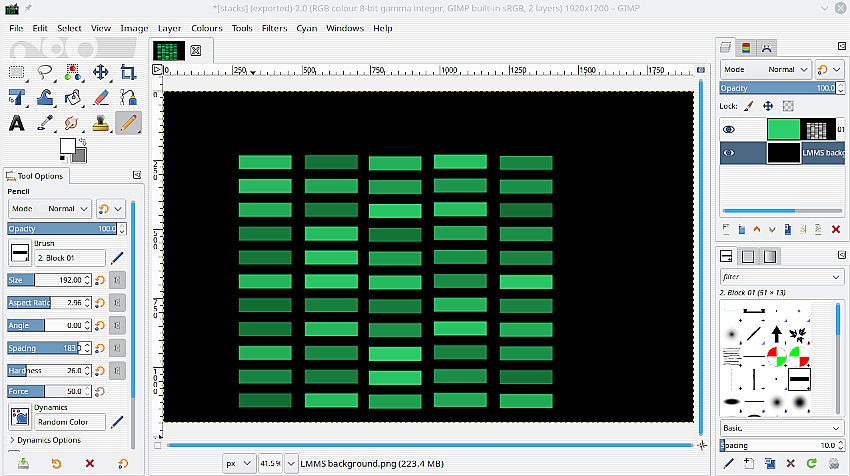Select the Eraser tool
This screenshot has width=850, height=476.
click(x=100, y=98)
